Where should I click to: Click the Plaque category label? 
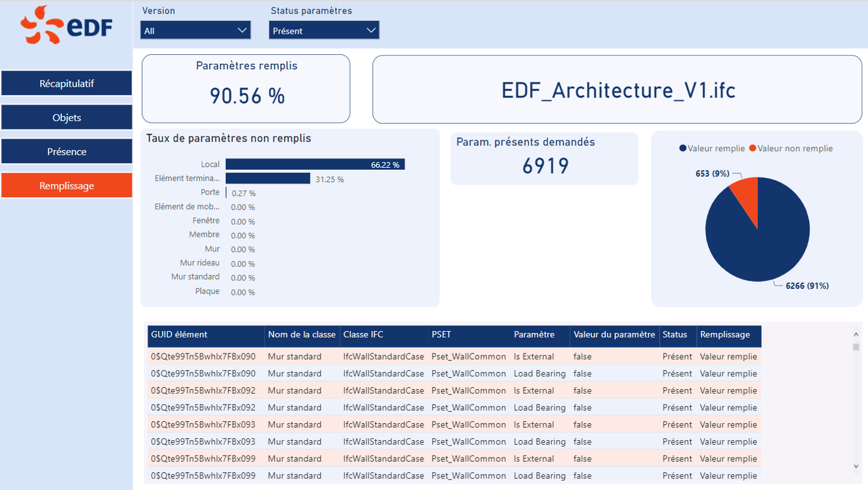(x=207, y=291)
